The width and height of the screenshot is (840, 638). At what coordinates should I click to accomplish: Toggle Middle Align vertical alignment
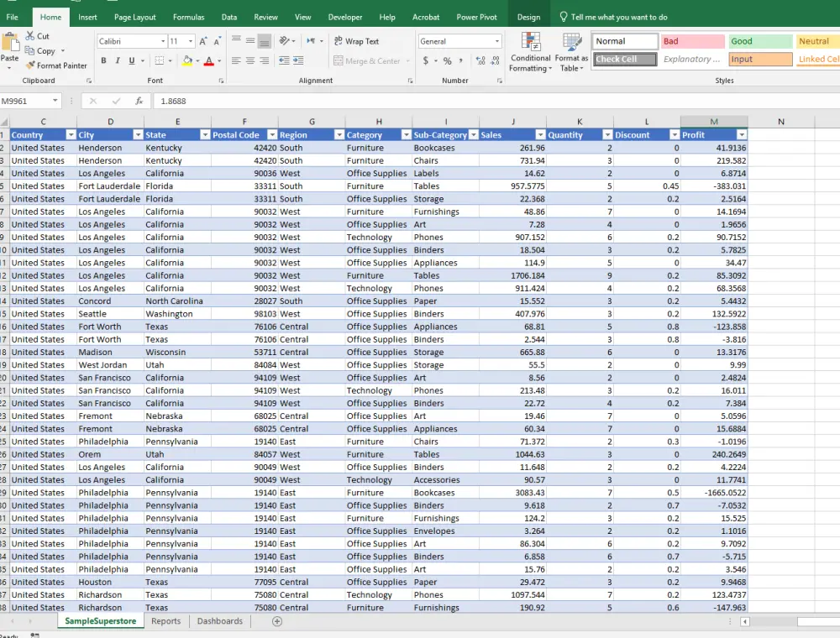click(250, 40)
